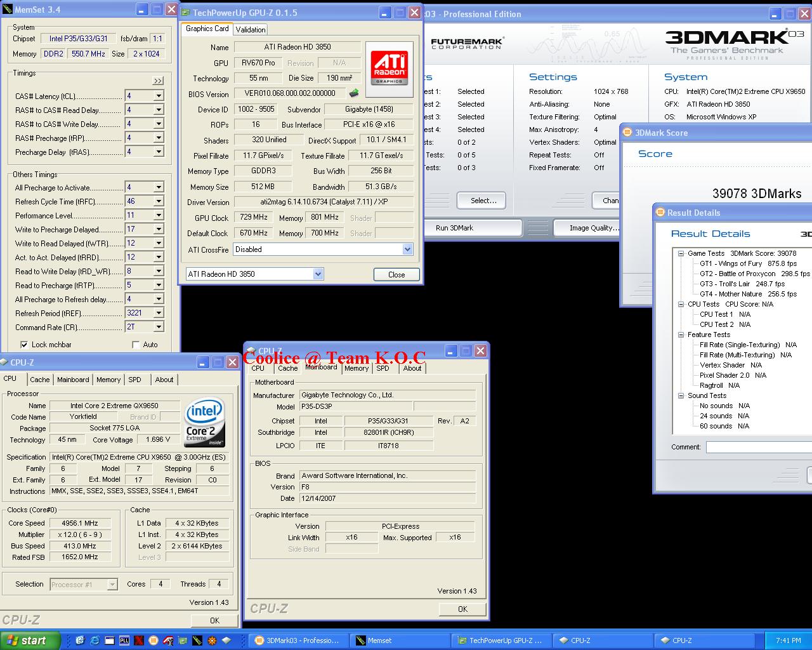812x650 pixels.
Task: Click the Close button in GPU-Z
Action: tap(396, 274)
